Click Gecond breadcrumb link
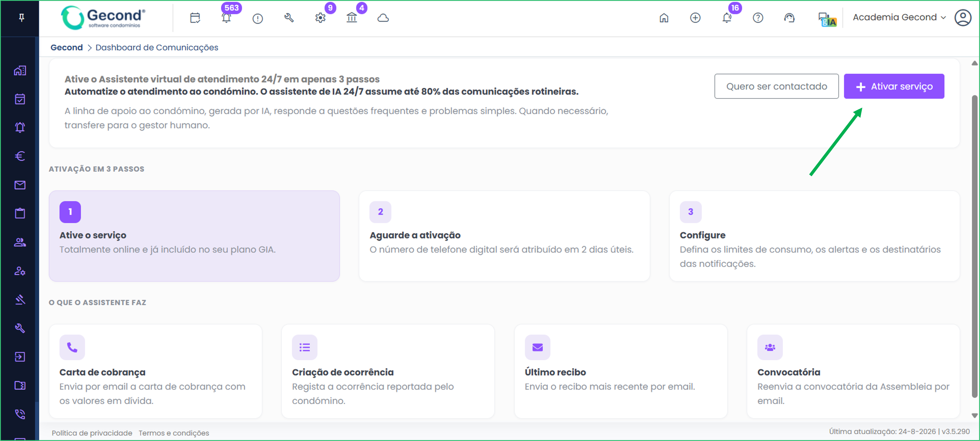 66,48
